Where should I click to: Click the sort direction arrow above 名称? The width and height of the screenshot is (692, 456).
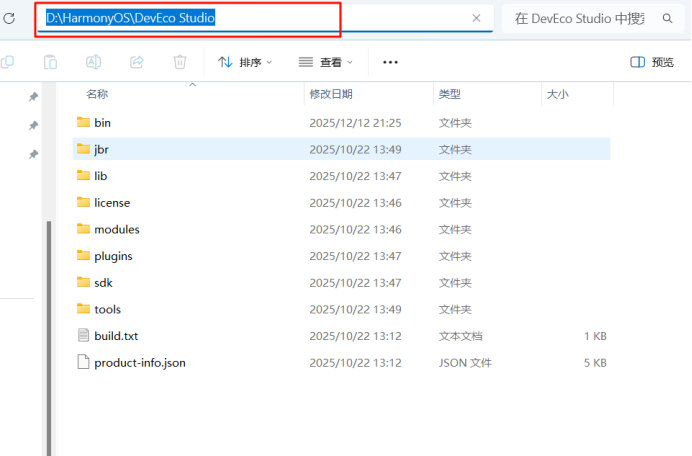point(192,85)
